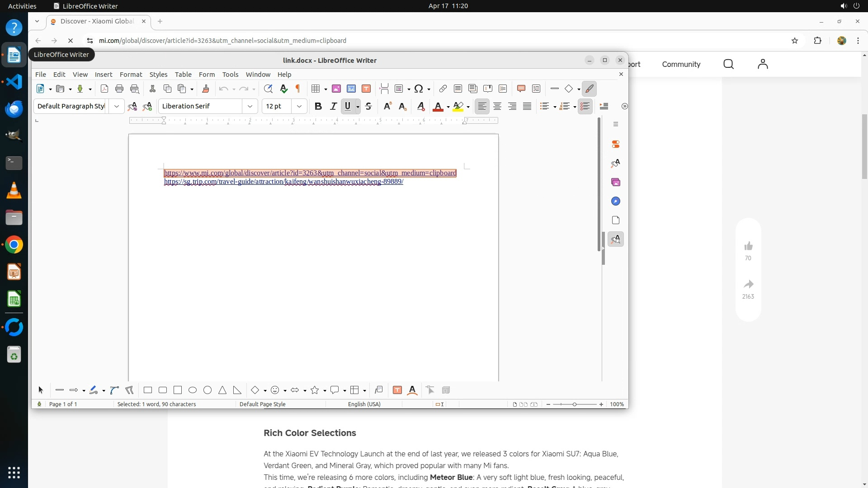Toggle Bold formatting
Image resolution: width=868 pixels, height=488 pixels.
pos(318,106)
